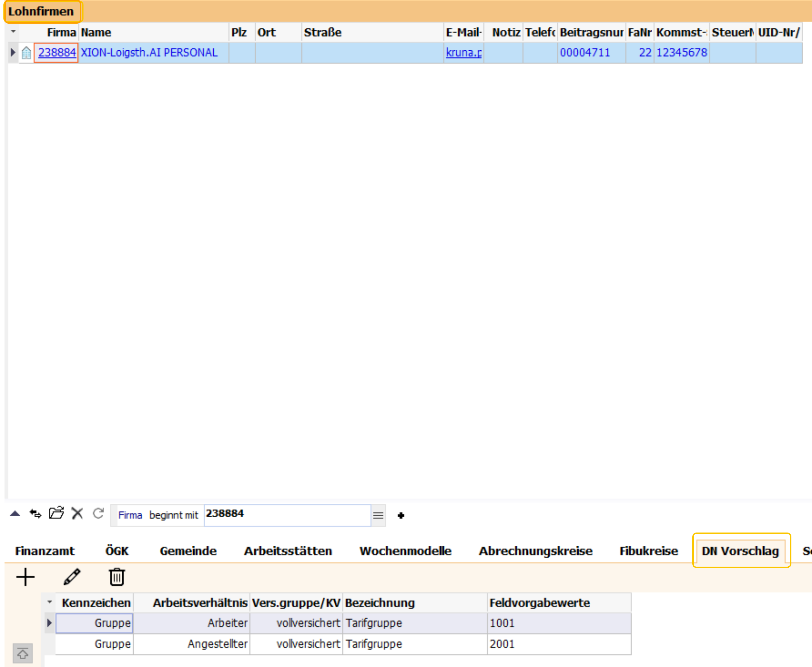Image resolution: width=812 pixels, height=667 pixels.
Task: Open the Abrechnungskreise tab
Action: (x=535, y=551)
